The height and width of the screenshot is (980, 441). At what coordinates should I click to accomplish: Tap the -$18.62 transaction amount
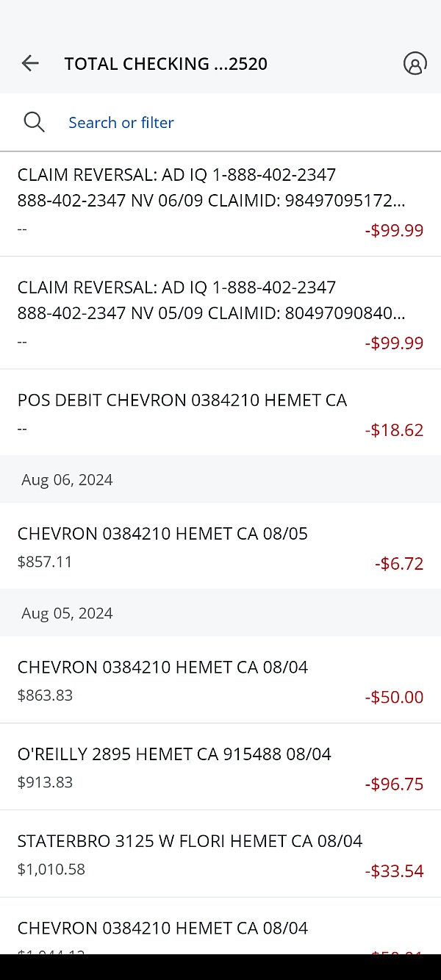tap(394, 430)
